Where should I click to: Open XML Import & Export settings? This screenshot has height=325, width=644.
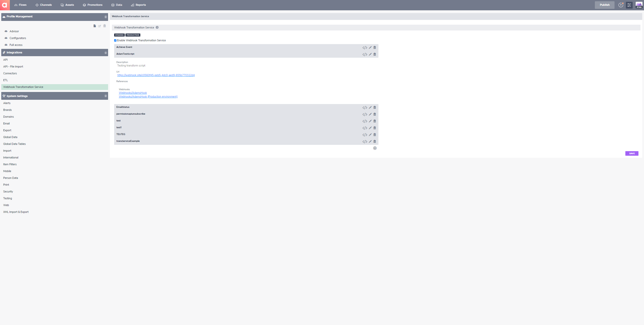click(x=16, y=212)
